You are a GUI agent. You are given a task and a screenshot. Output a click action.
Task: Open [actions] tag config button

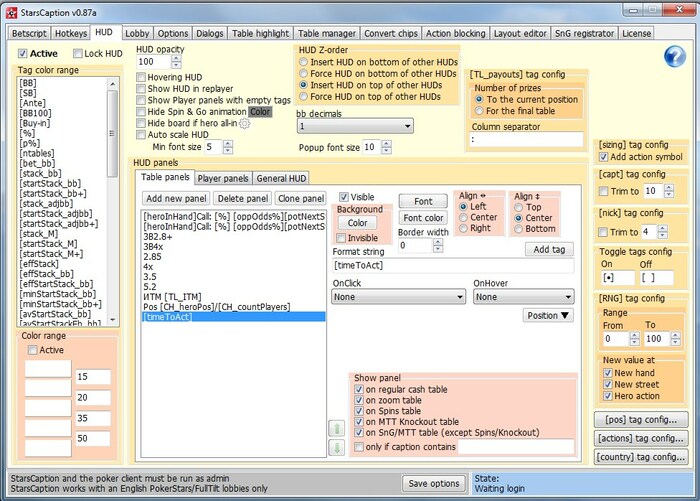click(641, 438)
